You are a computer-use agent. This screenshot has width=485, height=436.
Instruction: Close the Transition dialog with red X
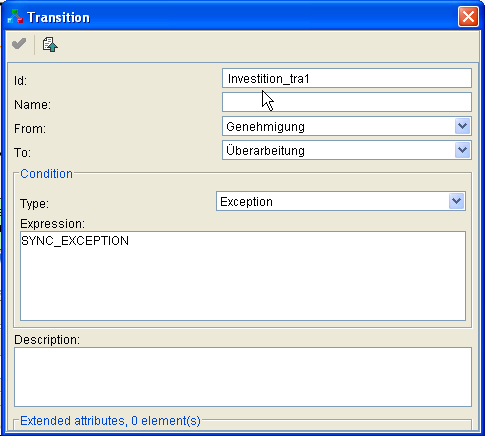(468, 16)
